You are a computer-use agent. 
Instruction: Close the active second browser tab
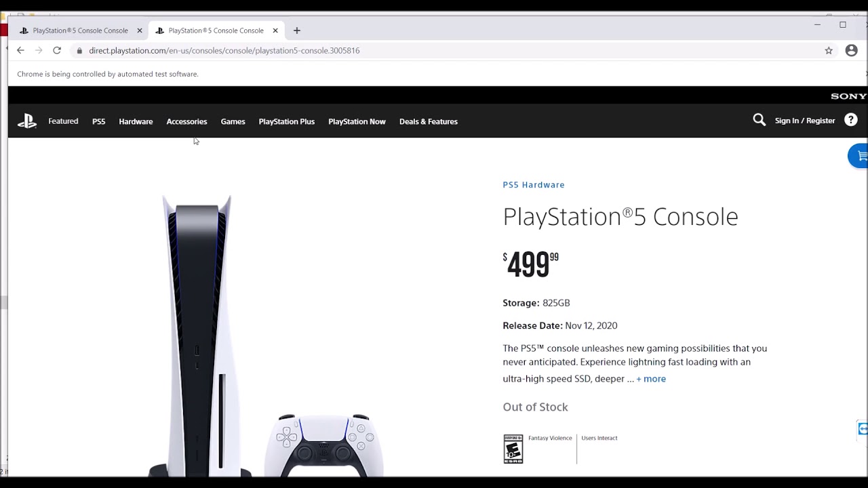275,30
